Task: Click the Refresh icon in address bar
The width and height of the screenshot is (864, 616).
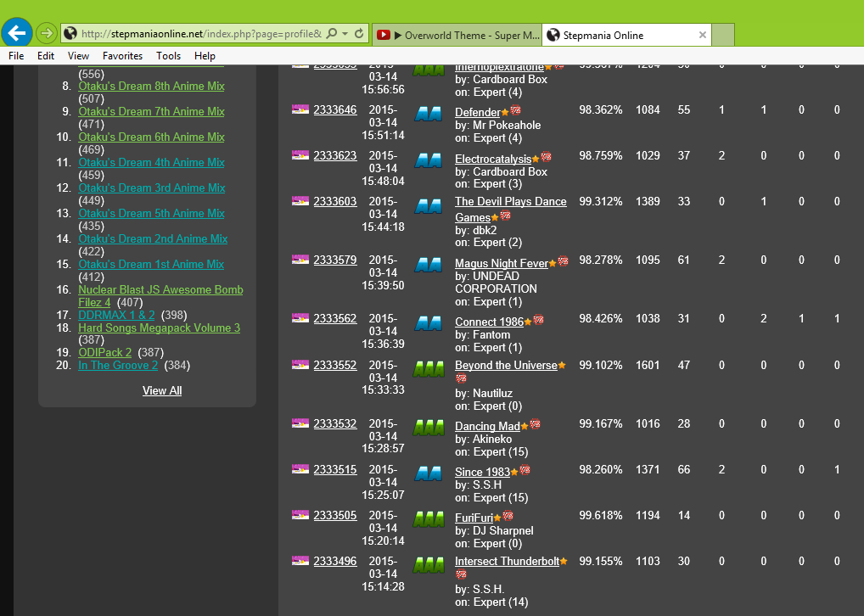Action: [x=360, y=34]
